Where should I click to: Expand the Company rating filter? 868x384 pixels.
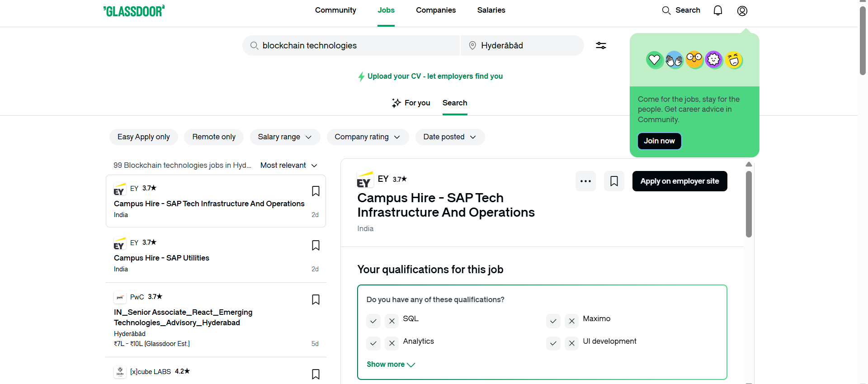[x=367, y=137]
